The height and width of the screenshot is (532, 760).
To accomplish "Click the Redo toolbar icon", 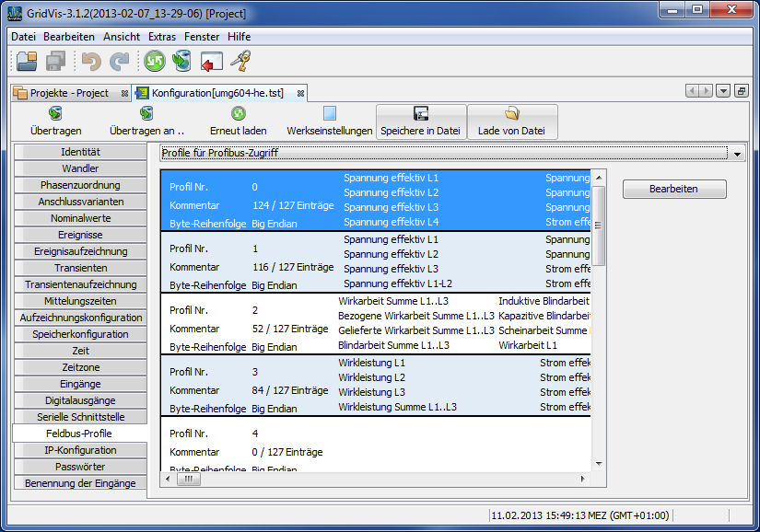I will (x=120, y=64).
